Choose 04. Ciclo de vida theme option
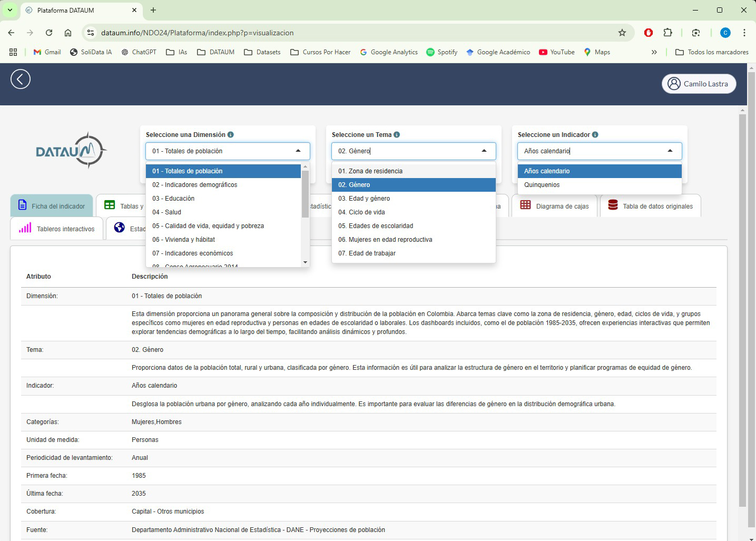 pos(361,212)
